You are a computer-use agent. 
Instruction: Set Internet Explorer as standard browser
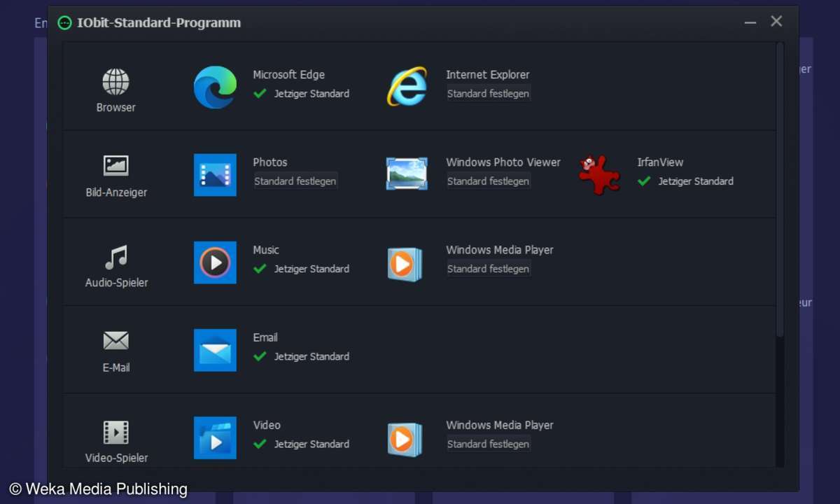click(x=489, y=94)
